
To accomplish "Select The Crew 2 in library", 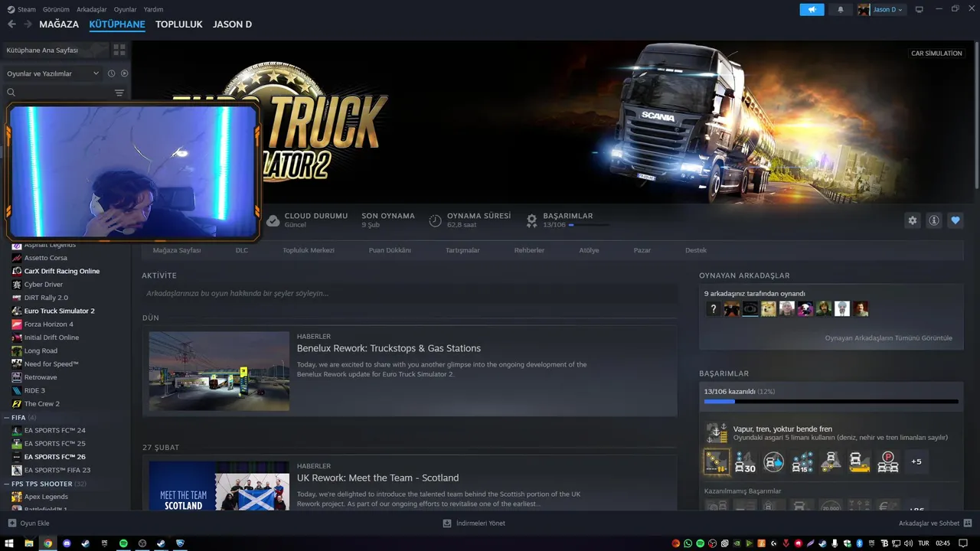I will point(41,403).
